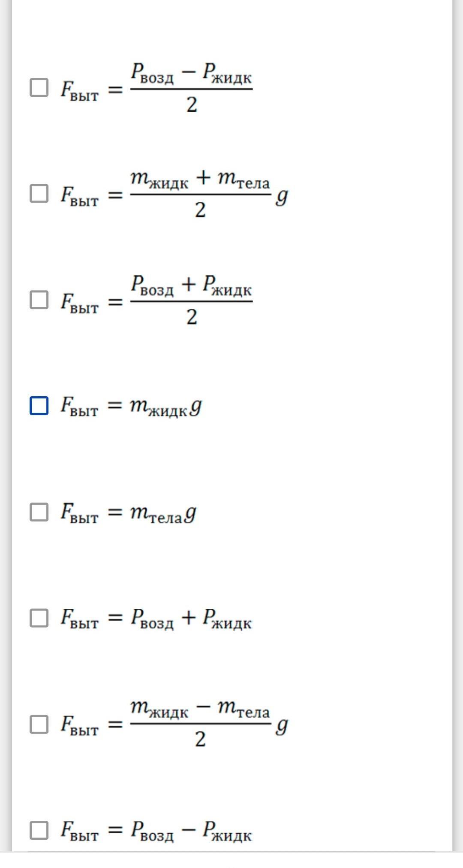
Task: Check the (mжидк − mтела)/2·g option box
Action: point(39,724)
